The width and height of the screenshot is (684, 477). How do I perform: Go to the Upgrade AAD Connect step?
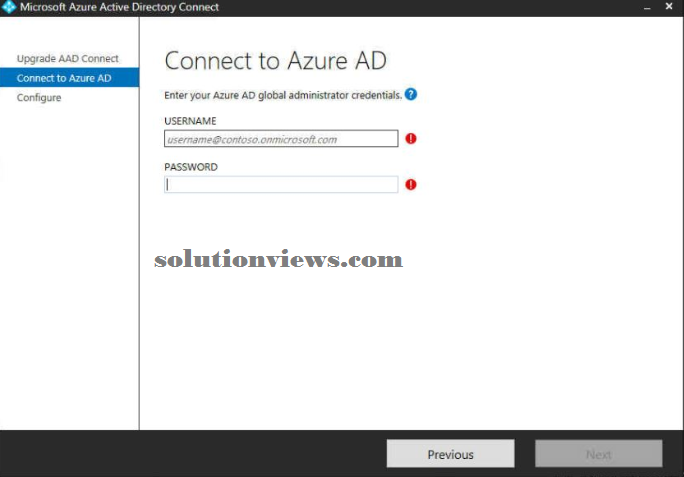[x=68, y=58]
